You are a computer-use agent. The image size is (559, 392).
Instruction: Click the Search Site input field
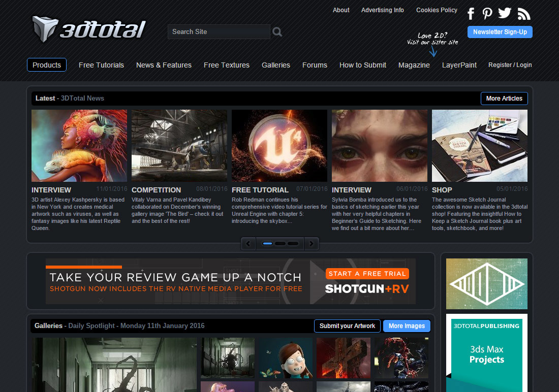(219, 31)
